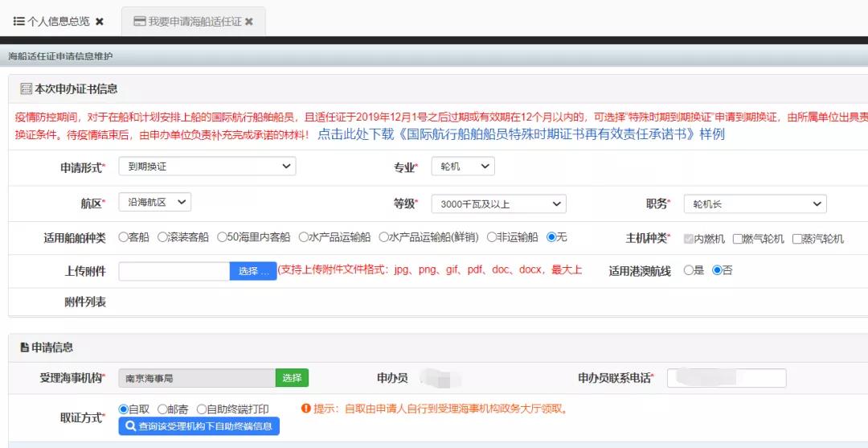The height and width of the screenshot is (448, 868).
Task: Select 是 for 适用港澳航线
Action: [x=688, y=270]
